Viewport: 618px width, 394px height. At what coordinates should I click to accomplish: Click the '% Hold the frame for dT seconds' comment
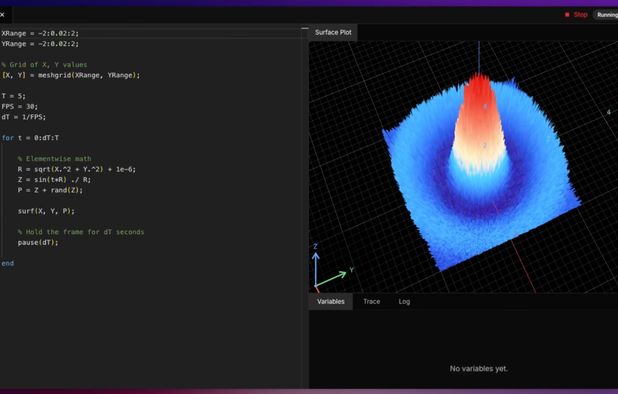[x=81, y=232]
